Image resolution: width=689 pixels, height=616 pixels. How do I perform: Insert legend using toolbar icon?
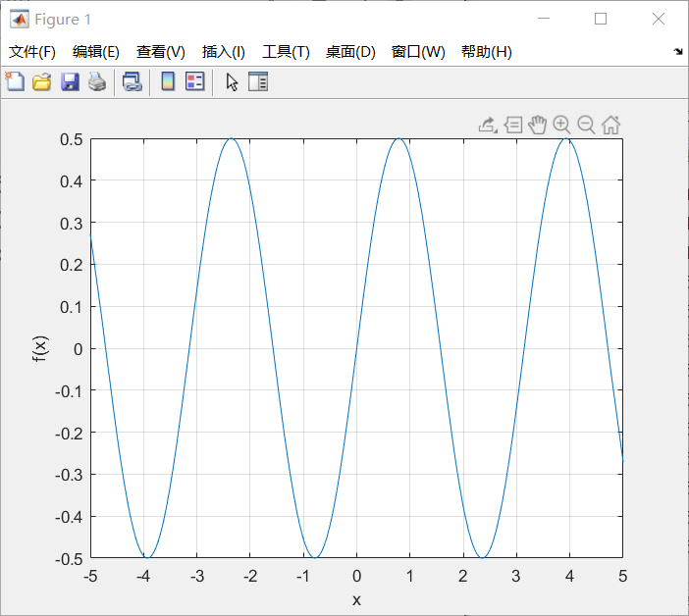coord(195,81)
